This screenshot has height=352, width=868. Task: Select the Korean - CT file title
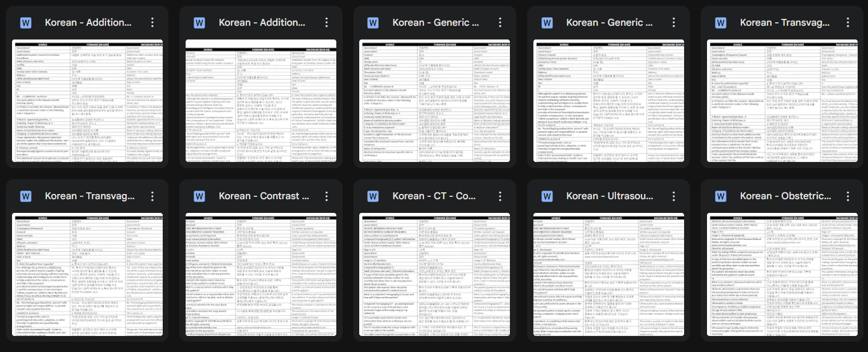pos(434,196)
